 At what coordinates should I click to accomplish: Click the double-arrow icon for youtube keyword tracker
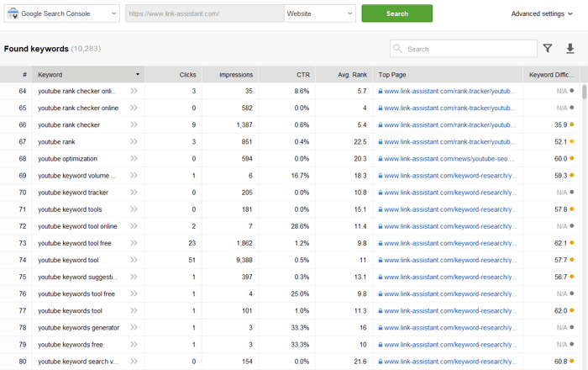(134, 192)
